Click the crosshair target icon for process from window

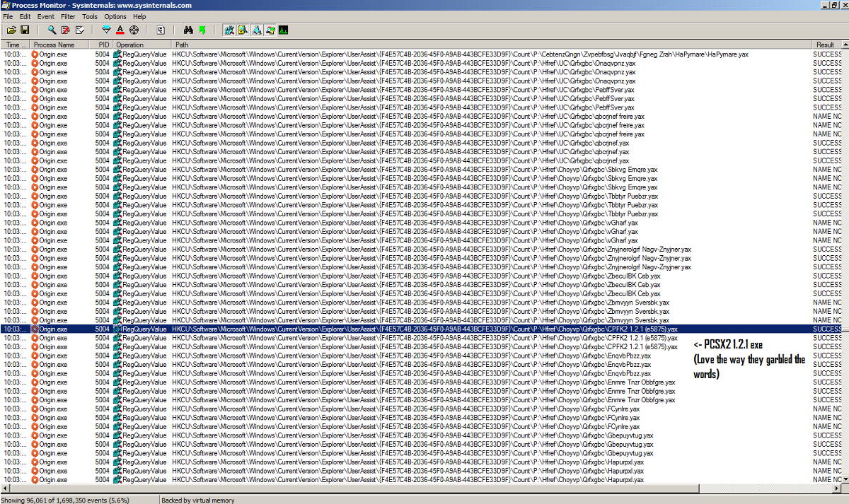pyautogui.click(x=134, y=30)
